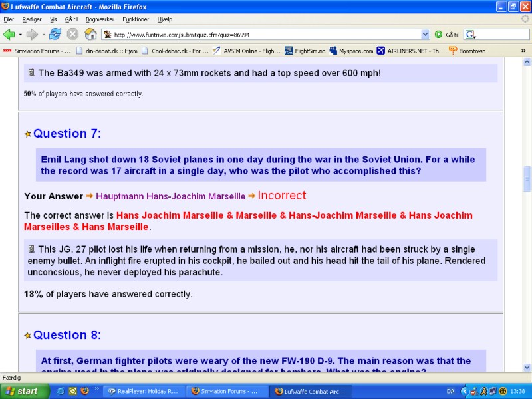Click the DA language indicator
532x399 pixels.
[x=450, y=392]
